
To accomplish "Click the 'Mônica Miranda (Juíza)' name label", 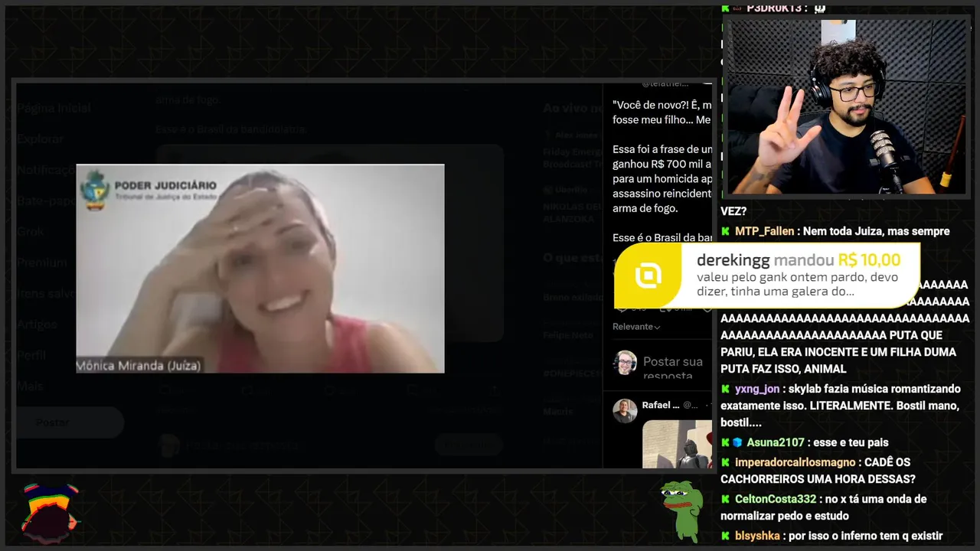I will point(139,366).
